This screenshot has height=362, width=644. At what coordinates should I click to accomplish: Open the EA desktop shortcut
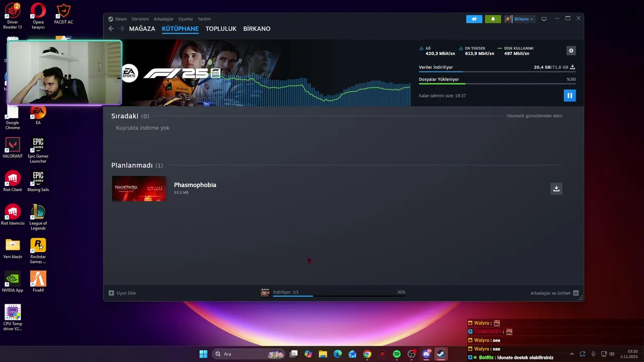38,116
